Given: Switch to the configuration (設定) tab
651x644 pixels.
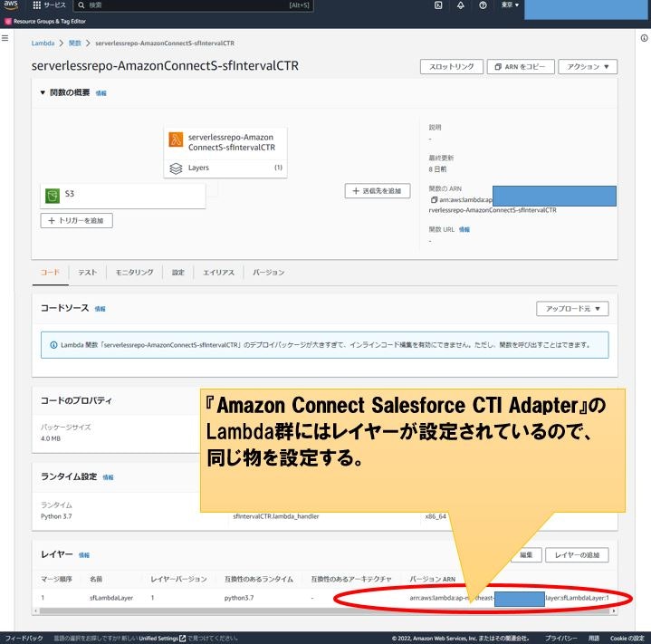Looking at the screenshot, I should [177, 273].
